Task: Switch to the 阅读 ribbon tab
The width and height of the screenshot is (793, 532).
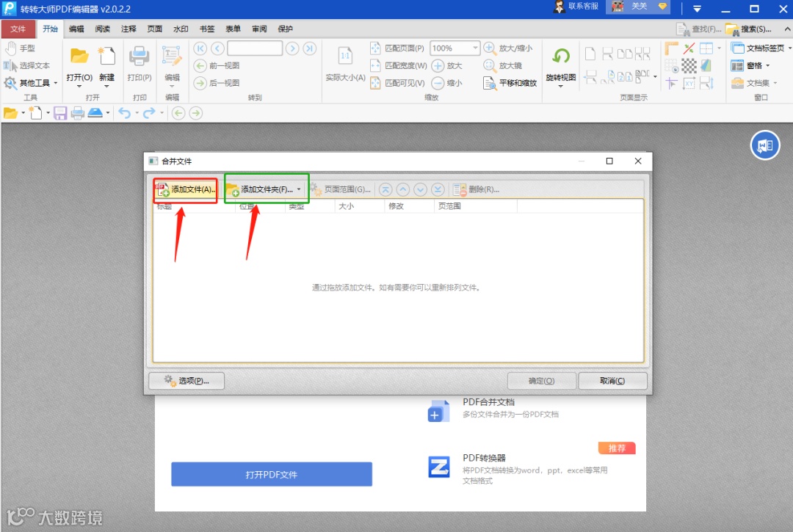Action: tap(103, 29)
